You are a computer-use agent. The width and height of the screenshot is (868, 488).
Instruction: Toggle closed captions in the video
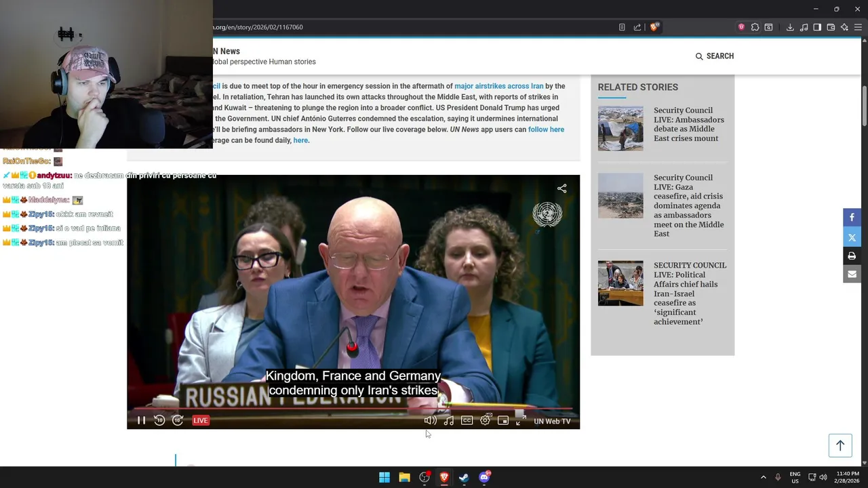[x=467, y=420]
